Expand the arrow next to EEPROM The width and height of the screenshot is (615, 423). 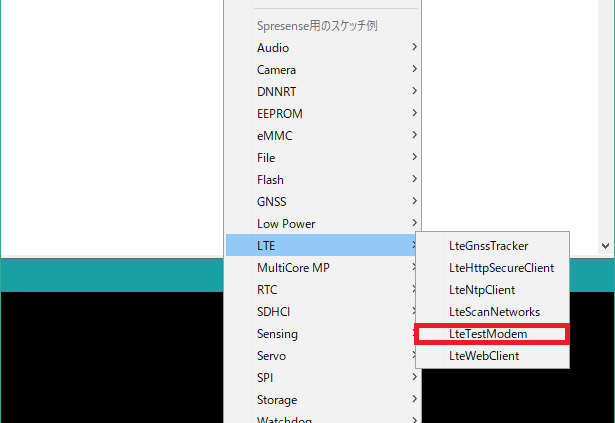point(414,113)
